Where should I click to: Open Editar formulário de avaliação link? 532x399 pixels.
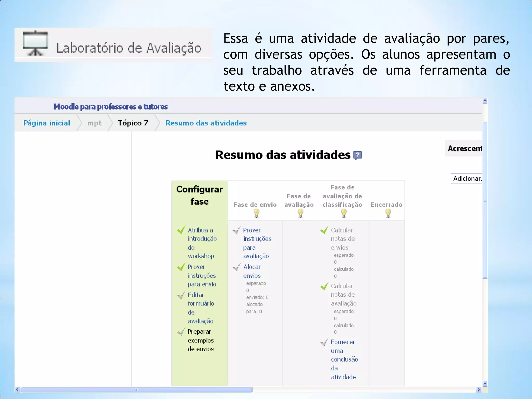201,308
